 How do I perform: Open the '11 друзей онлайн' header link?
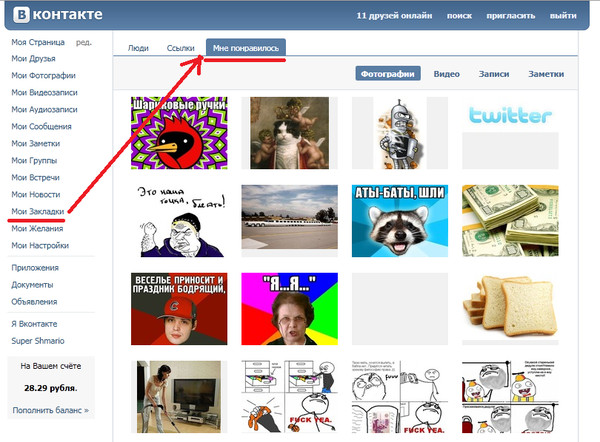coord(394,16)
